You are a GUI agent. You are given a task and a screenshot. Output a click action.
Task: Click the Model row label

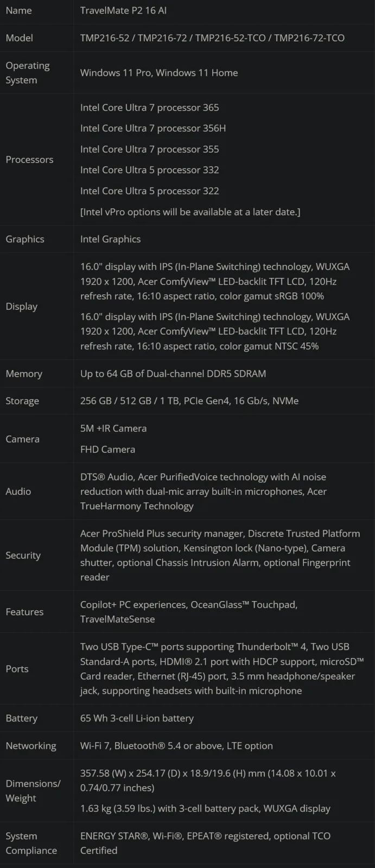[20, 38]
